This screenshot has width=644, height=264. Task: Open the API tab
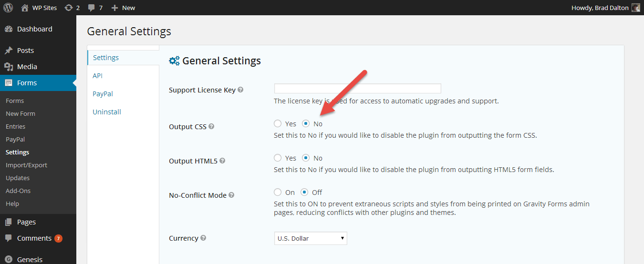click(x=97, y=76)
